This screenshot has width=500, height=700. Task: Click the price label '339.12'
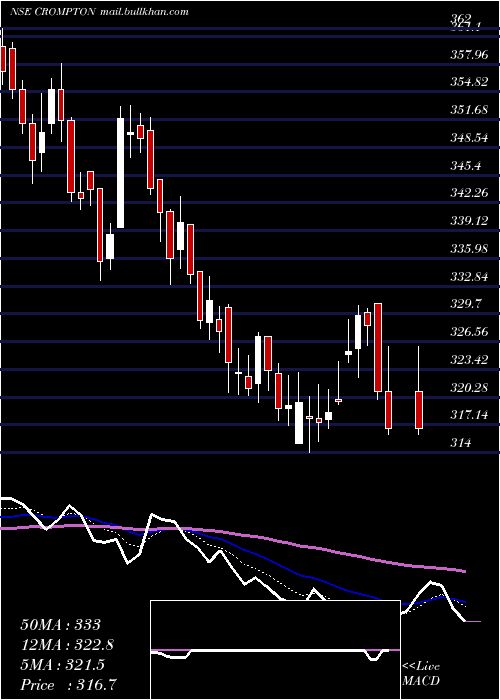(470, 221)
